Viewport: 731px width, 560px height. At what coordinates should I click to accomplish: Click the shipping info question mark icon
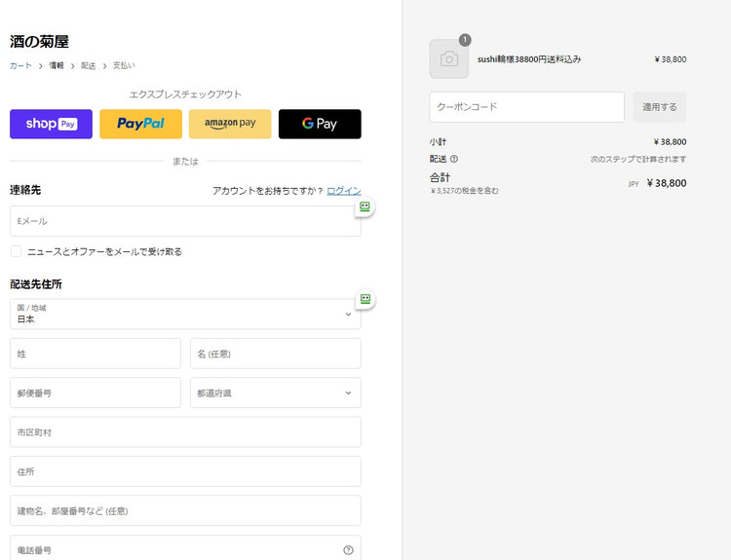point(454,159)
